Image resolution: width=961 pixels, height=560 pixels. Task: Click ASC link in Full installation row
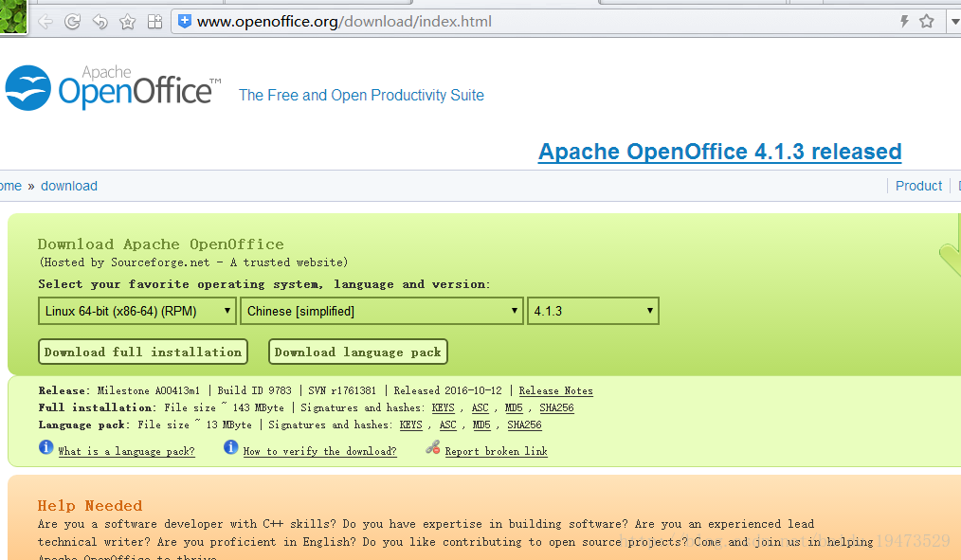pyautogui.click(x=480, y=408)
